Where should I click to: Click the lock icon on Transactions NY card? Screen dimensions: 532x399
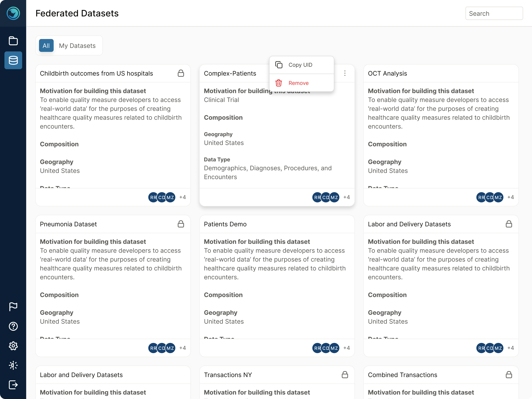(x=345, y=374)
